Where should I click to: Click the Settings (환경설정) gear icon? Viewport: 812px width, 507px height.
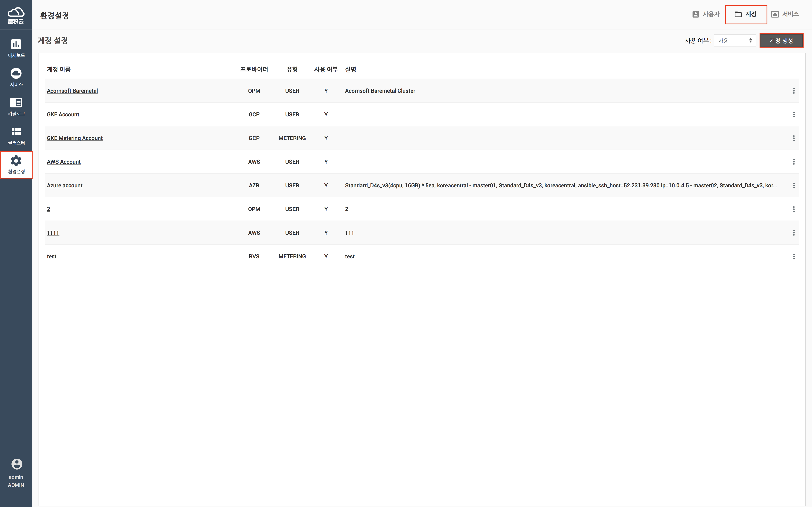pos(16,161)
